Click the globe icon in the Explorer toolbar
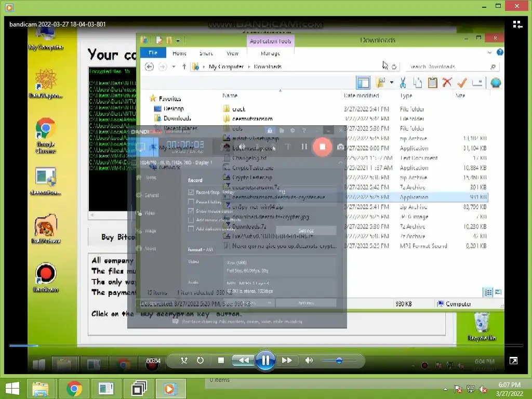This screenshot has height=399, width=532. click(496, 83)
